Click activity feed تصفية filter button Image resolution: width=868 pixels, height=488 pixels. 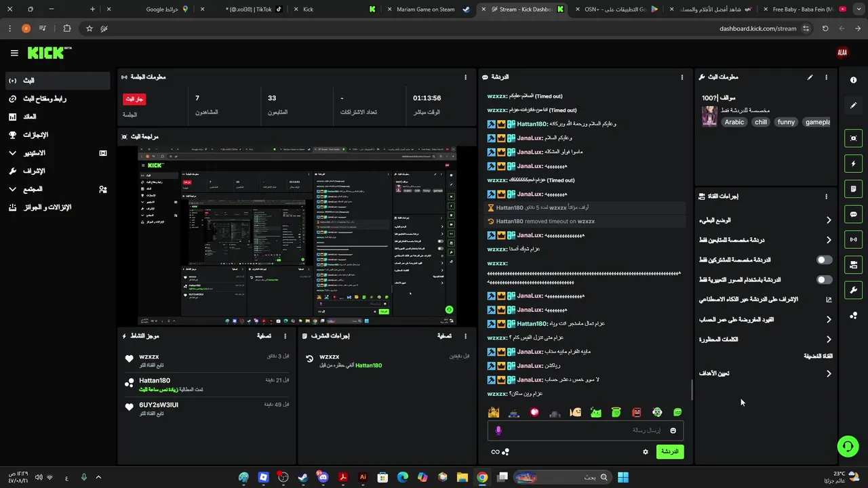(264, 336)
